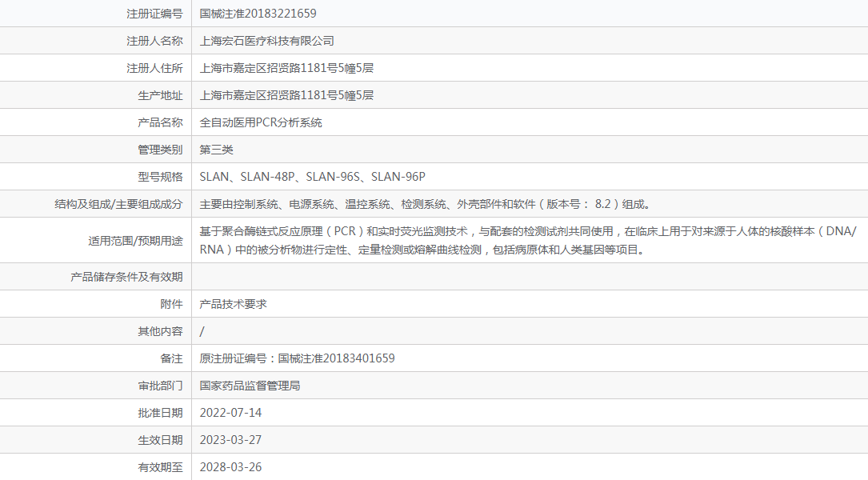The image size is (868, 480).
Task: Select the 生效日期 label
Action: pyautogui.click(x=160, y=439)
